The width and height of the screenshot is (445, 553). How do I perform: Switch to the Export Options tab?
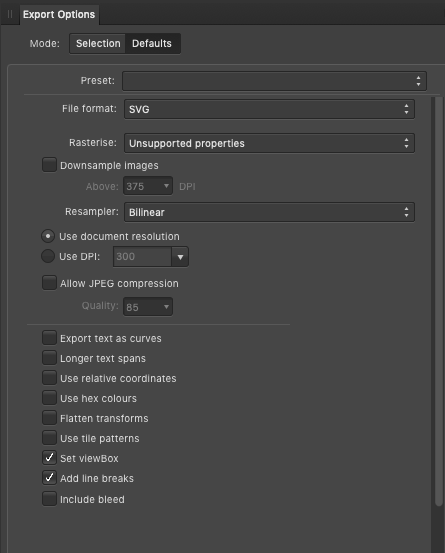[x=59, y=15]
